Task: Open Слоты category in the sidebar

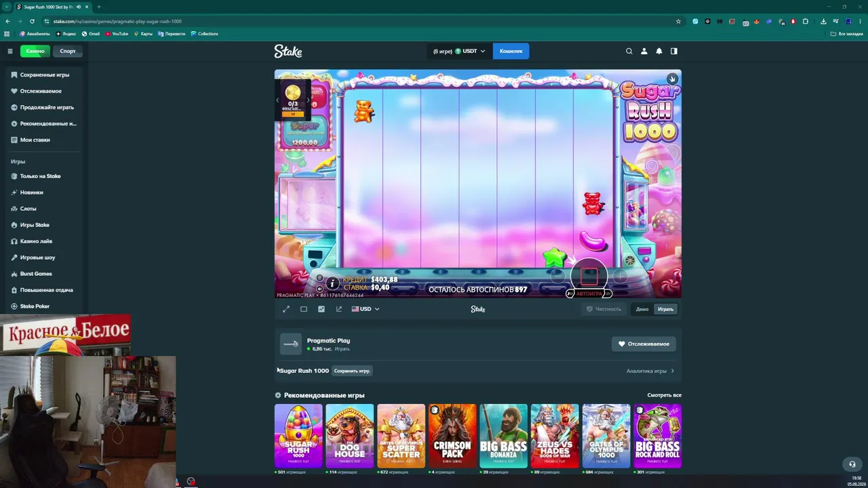Action: pos(45,209)
